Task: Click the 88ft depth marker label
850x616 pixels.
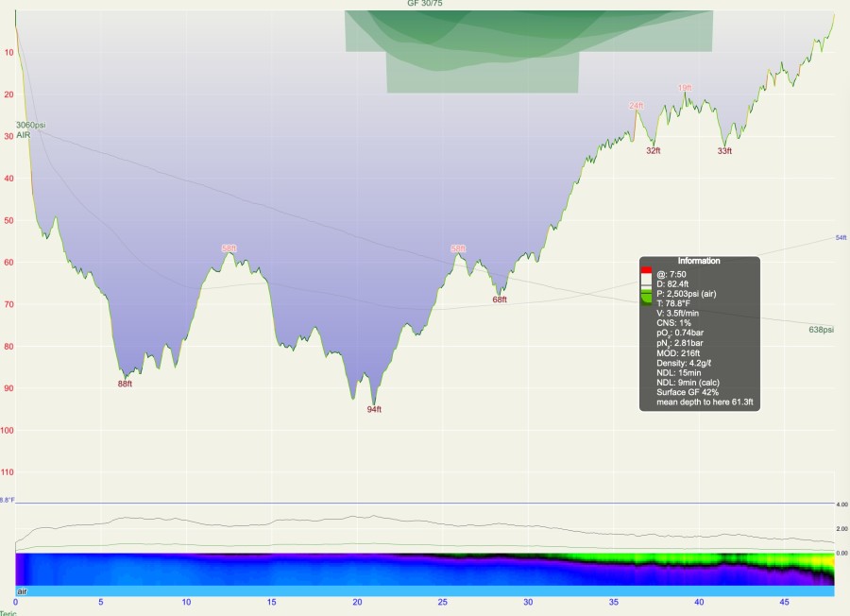Action: coord(125,385)
